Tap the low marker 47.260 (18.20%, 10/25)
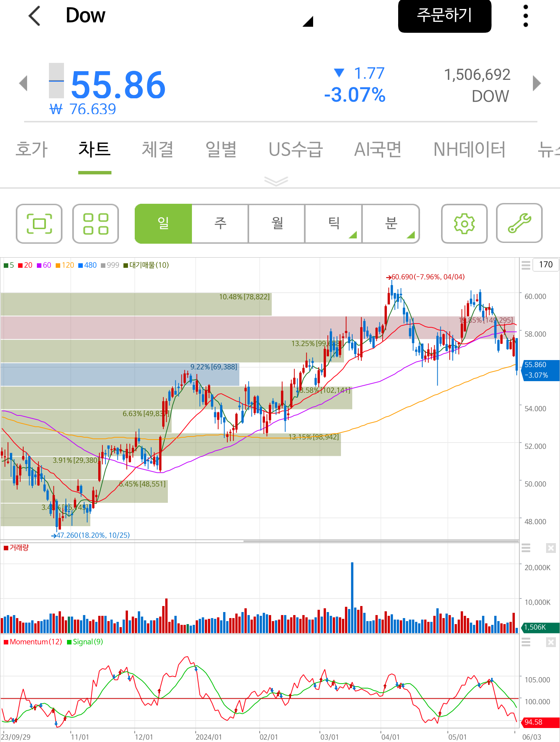This screenshot has height=742, width=560. pyautogui.click(x=90, y=535)
